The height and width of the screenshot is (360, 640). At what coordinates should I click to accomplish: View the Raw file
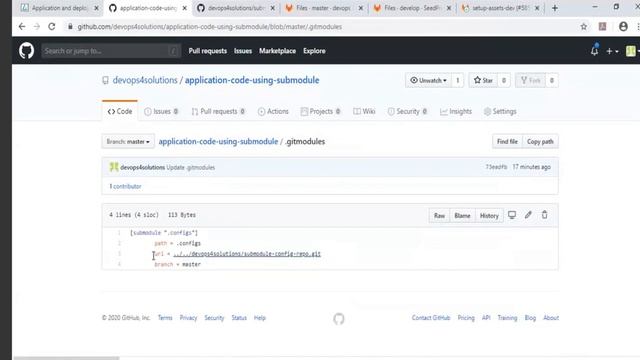point(439,216)
